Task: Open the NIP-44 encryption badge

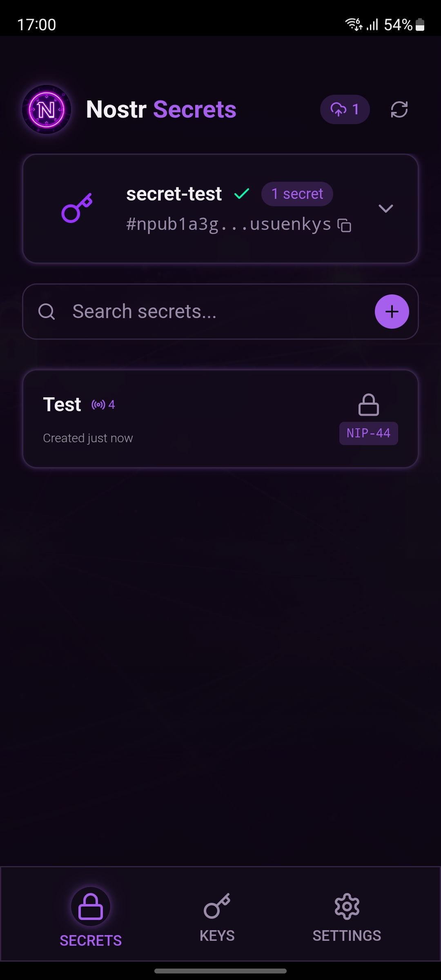Action: [368, 433]
